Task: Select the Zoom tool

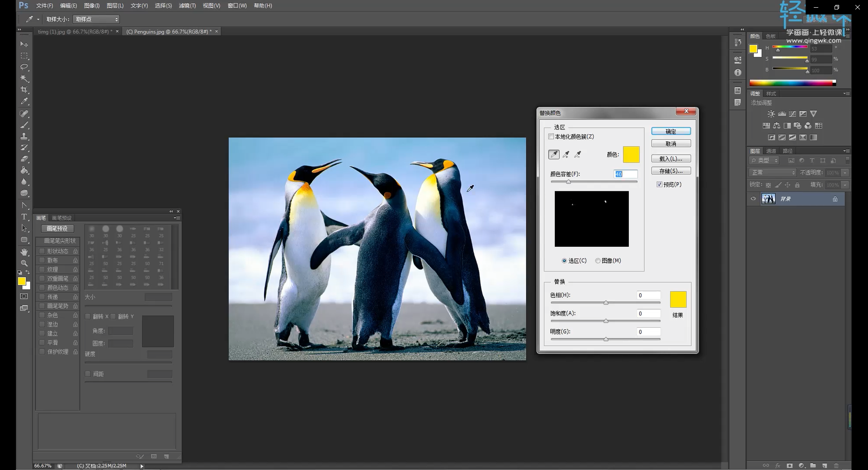Action: click(x=24, y=263)
